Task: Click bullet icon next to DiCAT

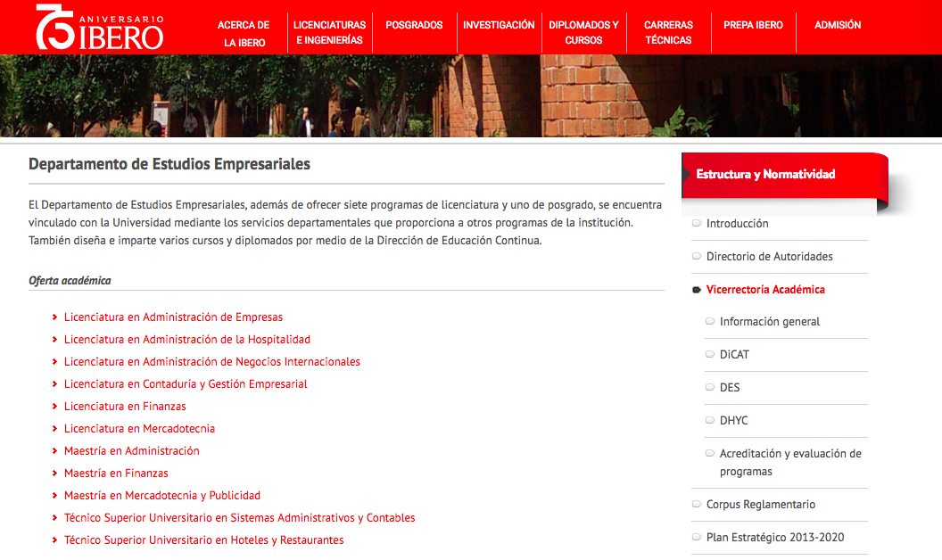Action: [709, 354]
